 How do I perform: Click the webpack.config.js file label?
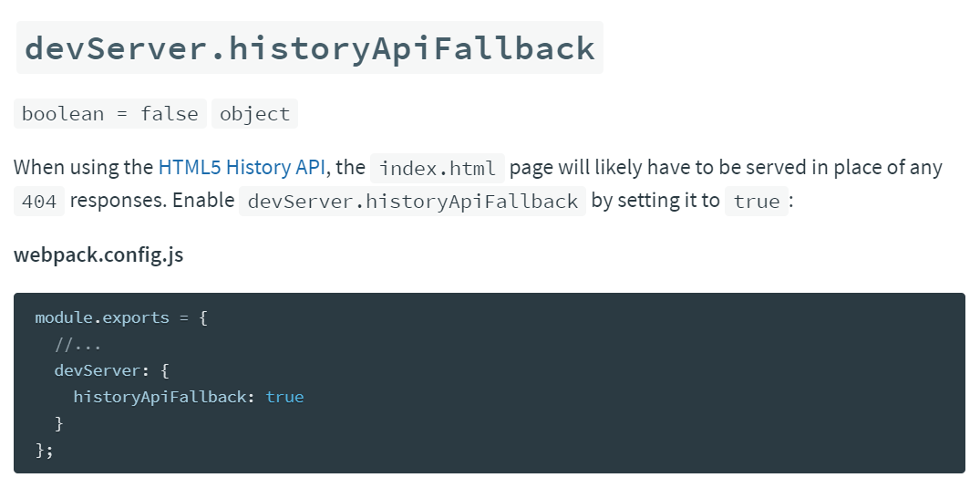point(98,254)
